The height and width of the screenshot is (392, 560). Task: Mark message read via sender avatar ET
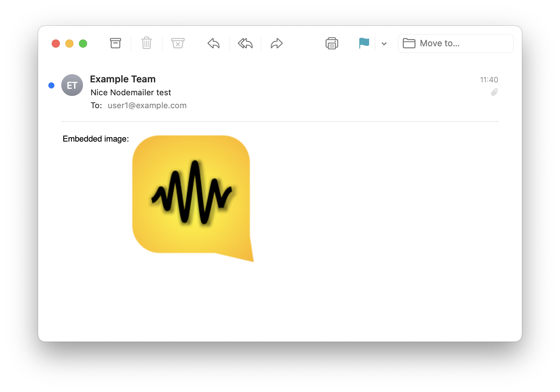pos(72,85)
